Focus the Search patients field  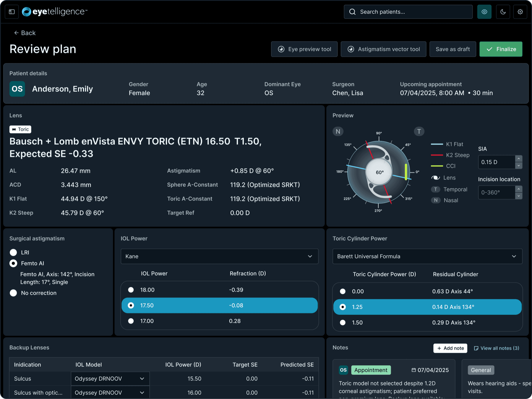(x=408, y=12)
